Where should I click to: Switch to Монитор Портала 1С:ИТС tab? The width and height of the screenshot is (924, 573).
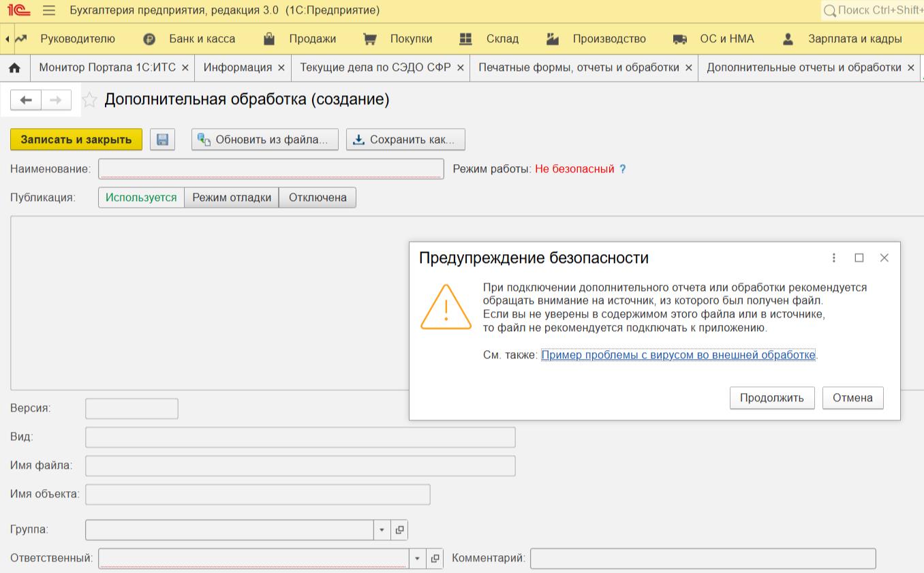tap(107, 68)
